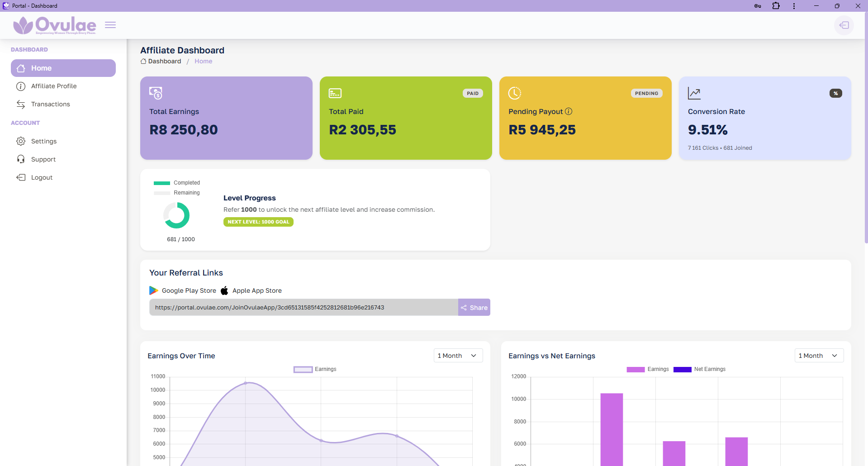Viewport: 868px width, 466px height.
Task: Click the Dashboard breadcrumb link
Action: (164, 61)
